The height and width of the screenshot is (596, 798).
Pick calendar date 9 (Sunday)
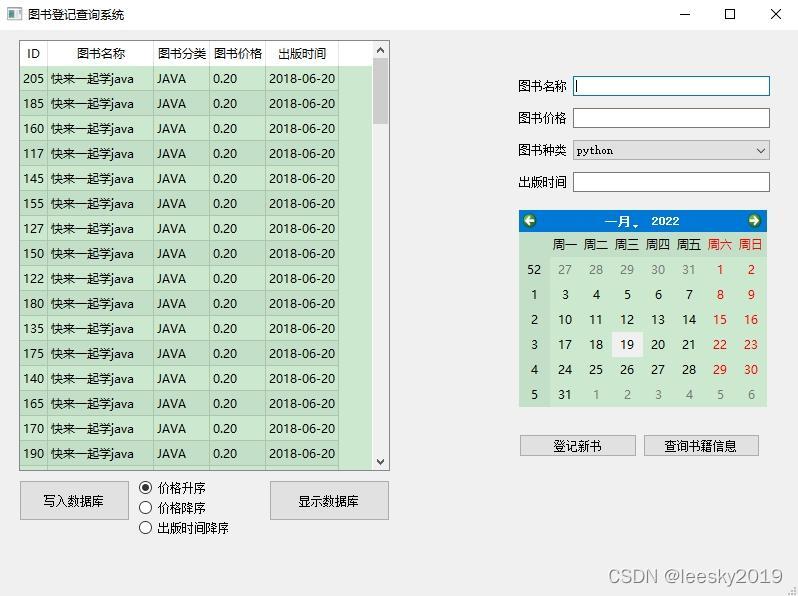751,295
